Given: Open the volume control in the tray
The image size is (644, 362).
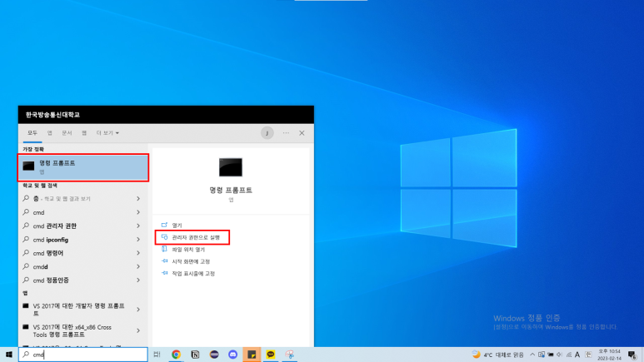Looking at the screenshot, I should tap(559, 355).
